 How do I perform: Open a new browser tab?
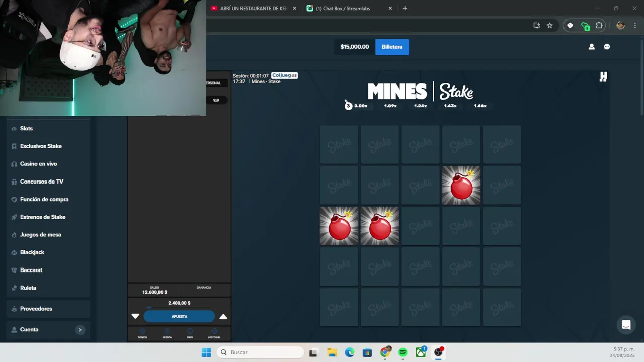coord(405,8)
